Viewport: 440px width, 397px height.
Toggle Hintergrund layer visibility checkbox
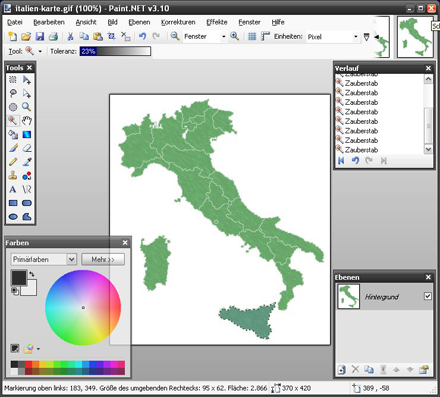pos(428,296)
